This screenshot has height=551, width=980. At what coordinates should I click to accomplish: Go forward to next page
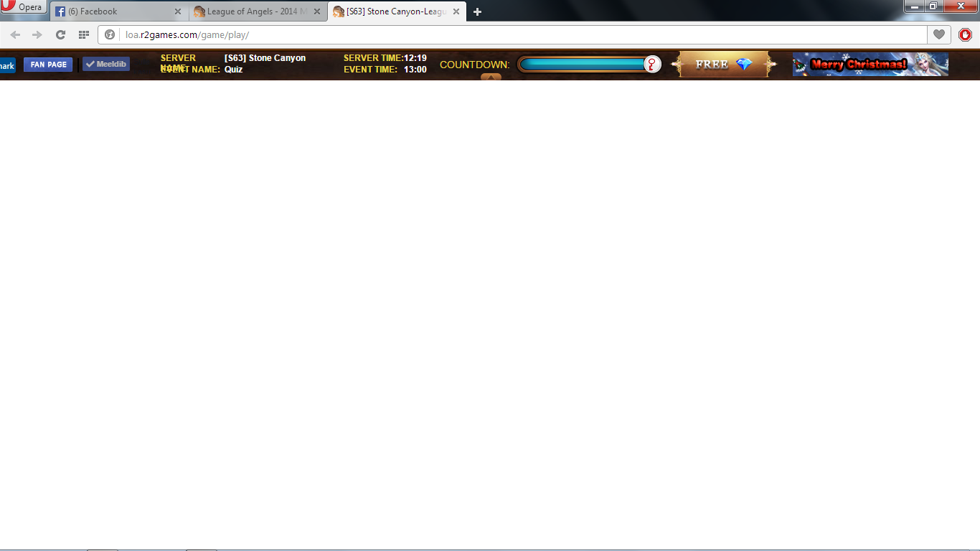coord(37,34)
